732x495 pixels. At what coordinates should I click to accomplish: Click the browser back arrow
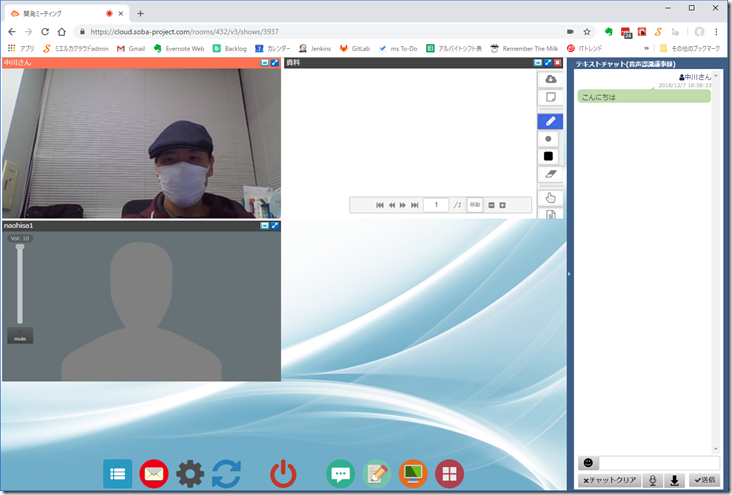click(12, 32)
